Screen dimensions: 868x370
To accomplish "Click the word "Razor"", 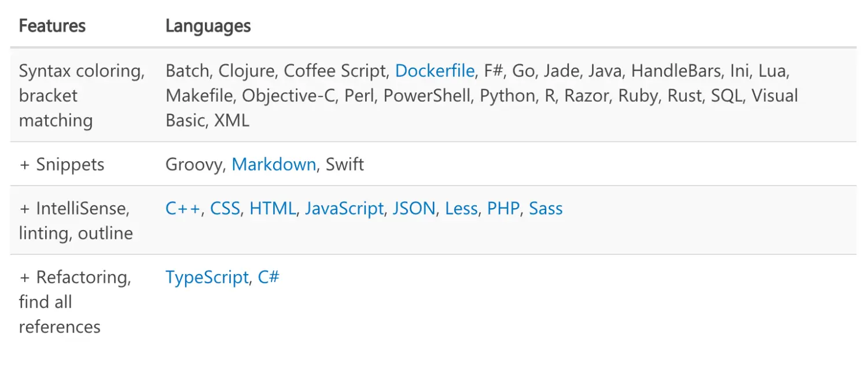I will pos(587,96).
